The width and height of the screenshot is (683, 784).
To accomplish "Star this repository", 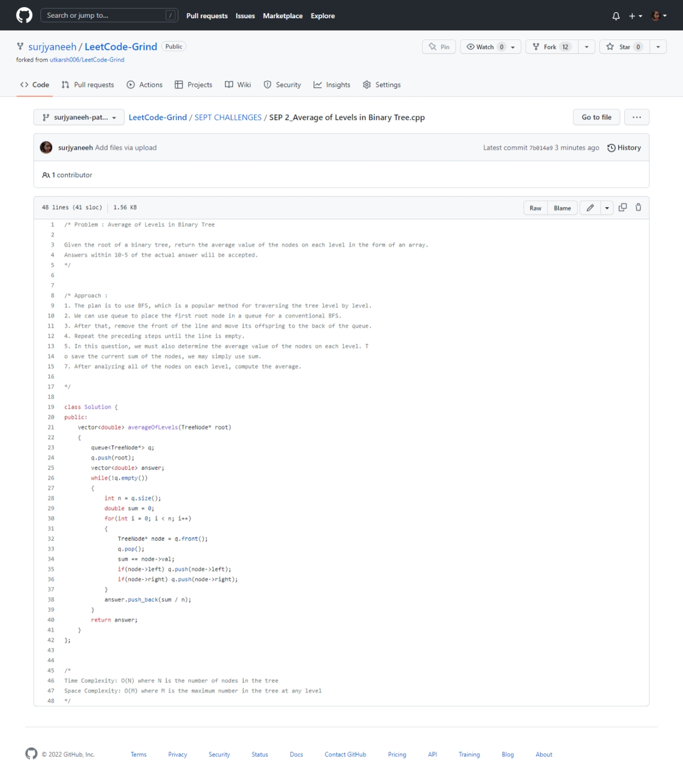I will pyautogui.click(x=624, y=47).
